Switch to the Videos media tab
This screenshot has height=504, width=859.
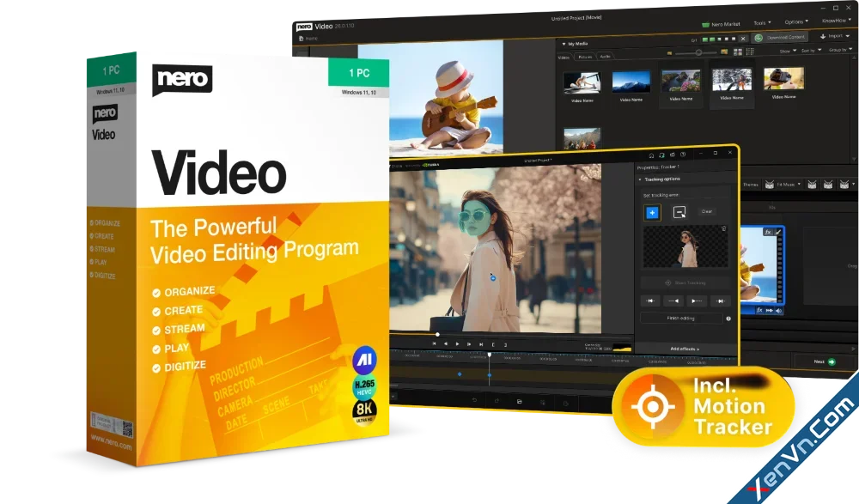tap(564, 58)
